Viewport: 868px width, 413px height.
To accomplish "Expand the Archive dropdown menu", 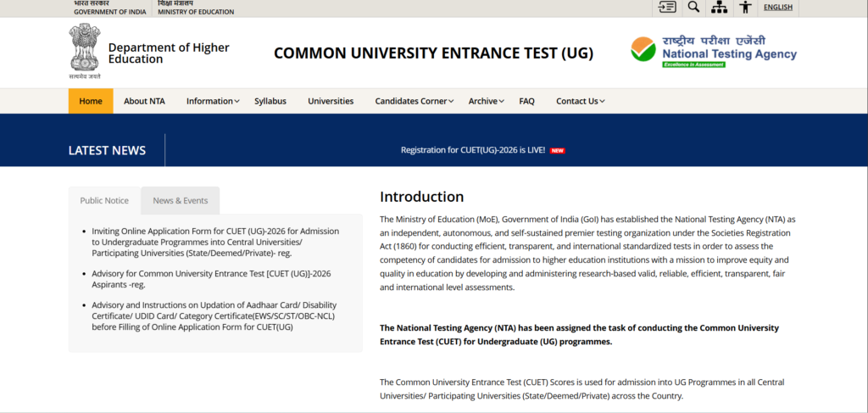I will click(x=486, y=101).
